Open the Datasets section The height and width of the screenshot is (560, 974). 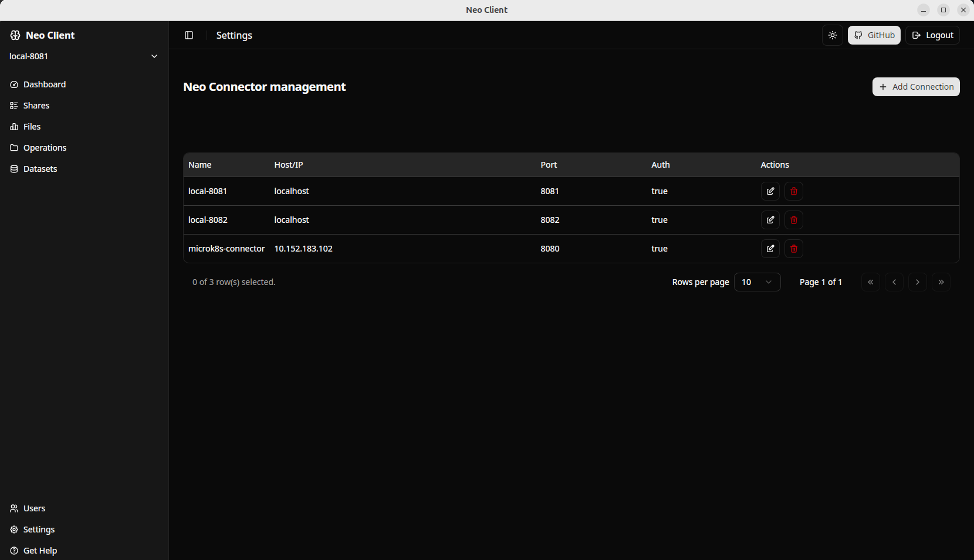point(40,168)
